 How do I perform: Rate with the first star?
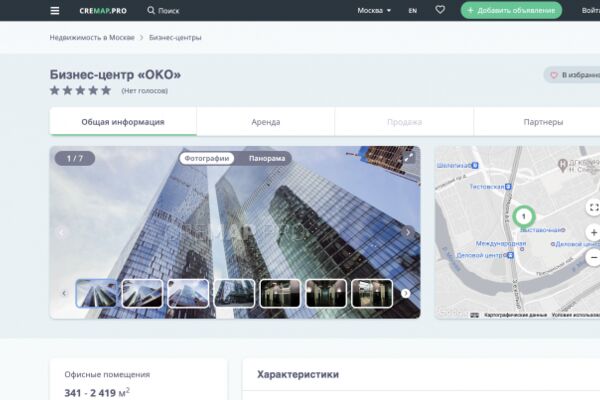[x=55, y=90]
